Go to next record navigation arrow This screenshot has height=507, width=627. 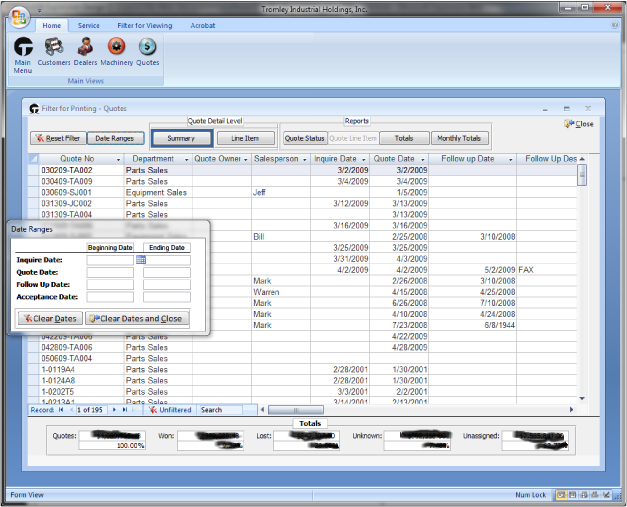[x=114, y=410]
